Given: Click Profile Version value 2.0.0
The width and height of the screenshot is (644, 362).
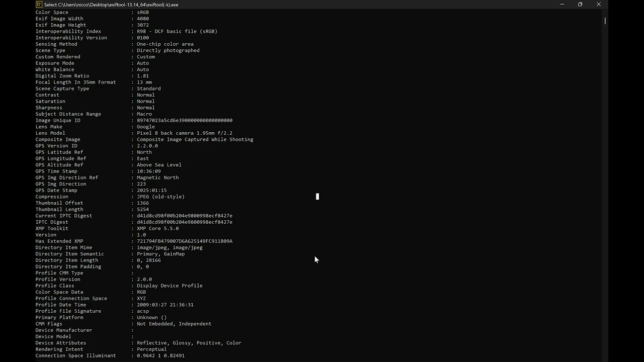Looking at the screenshot, I should click(x=144, y=280).
